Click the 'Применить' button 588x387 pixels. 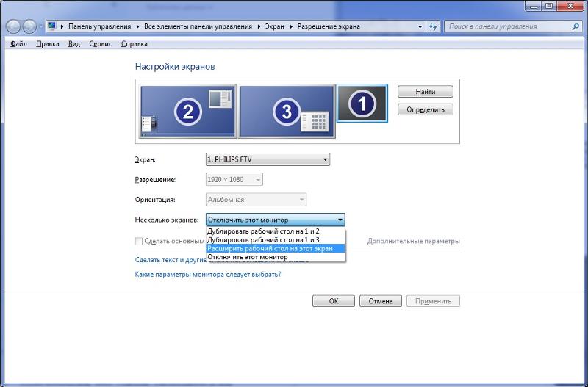click(x=433, y=301)
